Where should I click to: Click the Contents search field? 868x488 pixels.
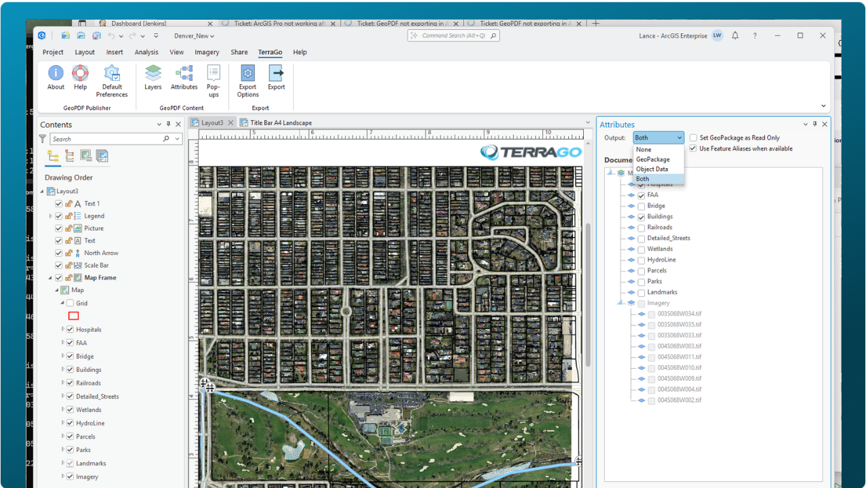coord(105,139)
